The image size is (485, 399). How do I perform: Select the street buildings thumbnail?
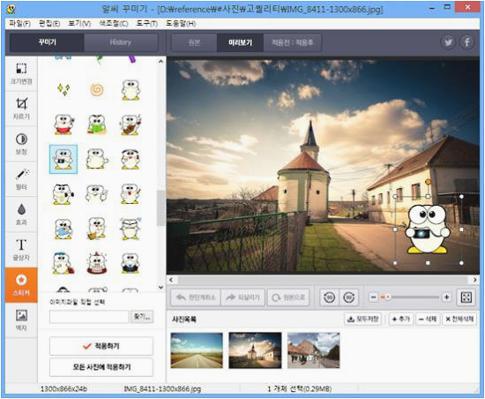314,350
